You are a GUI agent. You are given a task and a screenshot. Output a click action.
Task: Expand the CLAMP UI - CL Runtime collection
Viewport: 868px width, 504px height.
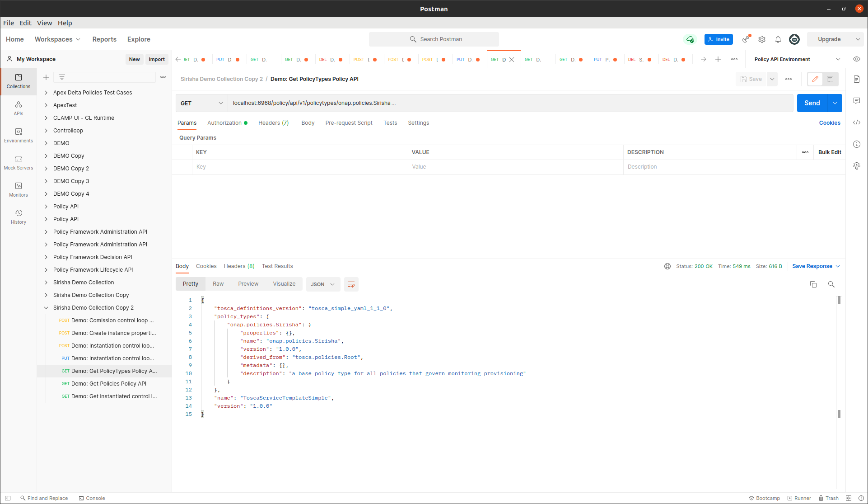tap(84, 118)
